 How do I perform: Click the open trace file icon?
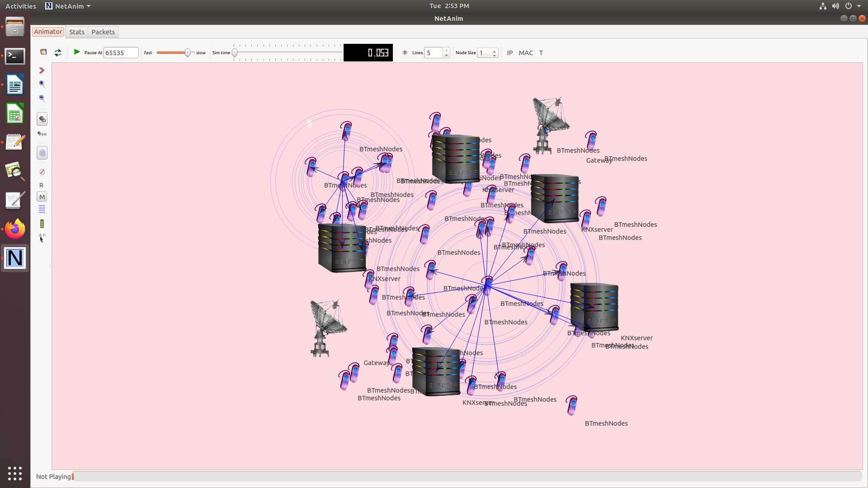(x=43, y=52)
